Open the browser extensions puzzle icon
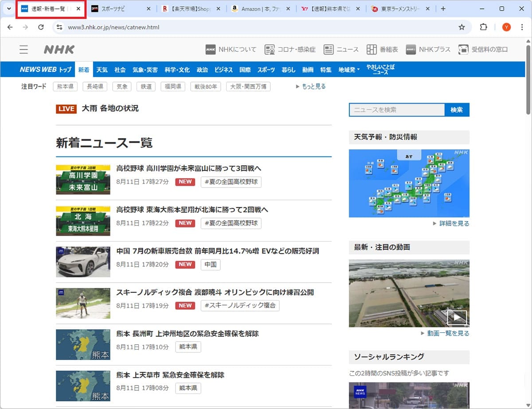 pos(484,27)
